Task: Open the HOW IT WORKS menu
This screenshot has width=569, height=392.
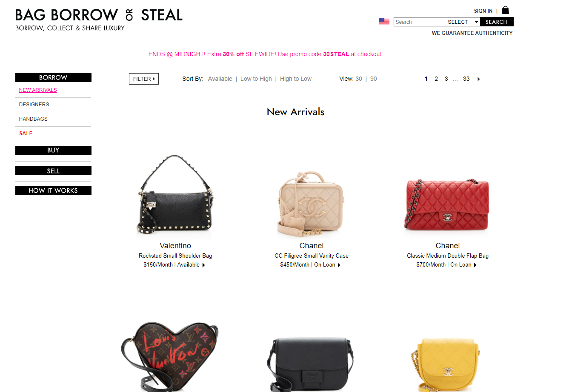Action: (x=53, y=190)
